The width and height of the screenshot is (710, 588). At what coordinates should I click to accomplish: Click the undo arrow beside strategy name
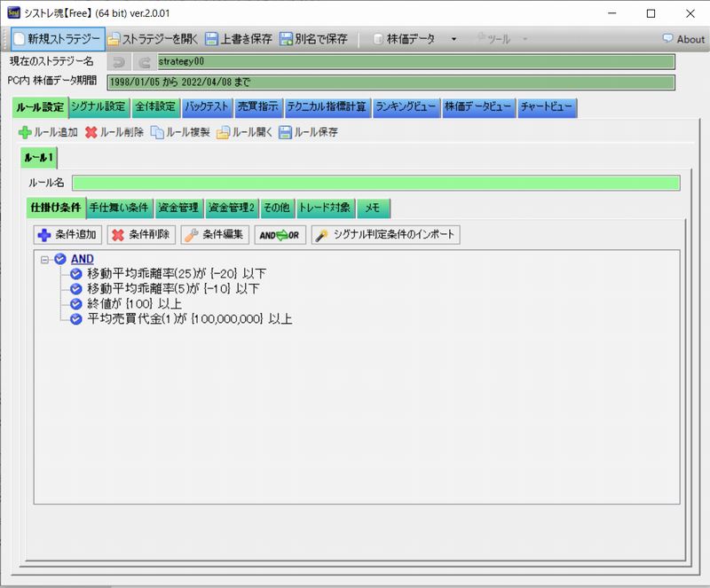coord(119,62)
